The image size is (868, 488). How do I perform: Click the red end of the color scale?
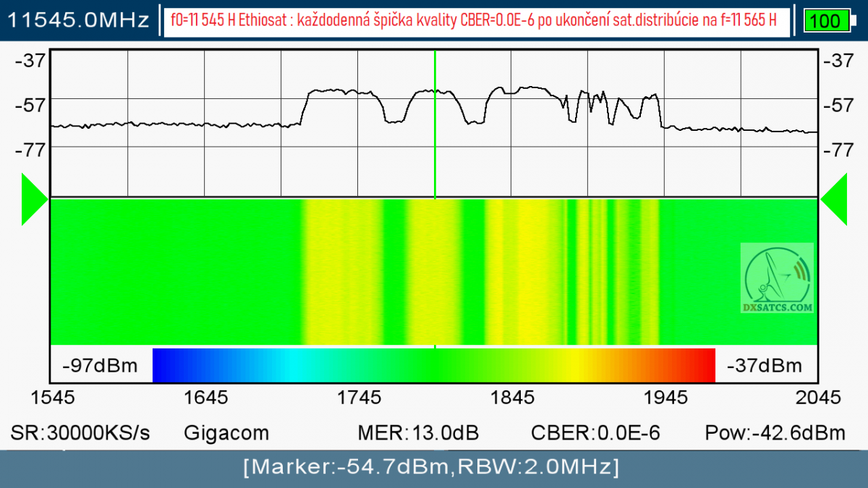(x=694, y=365)
